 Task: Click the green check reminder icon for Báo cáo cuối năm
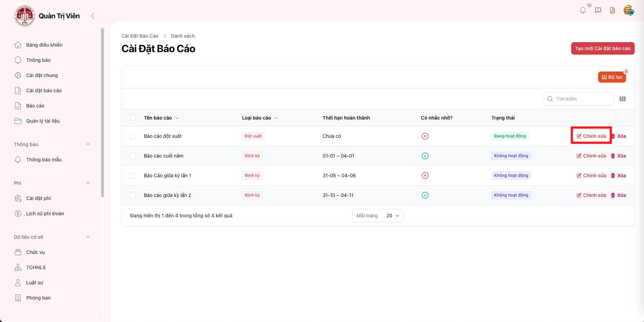(425, 156)
